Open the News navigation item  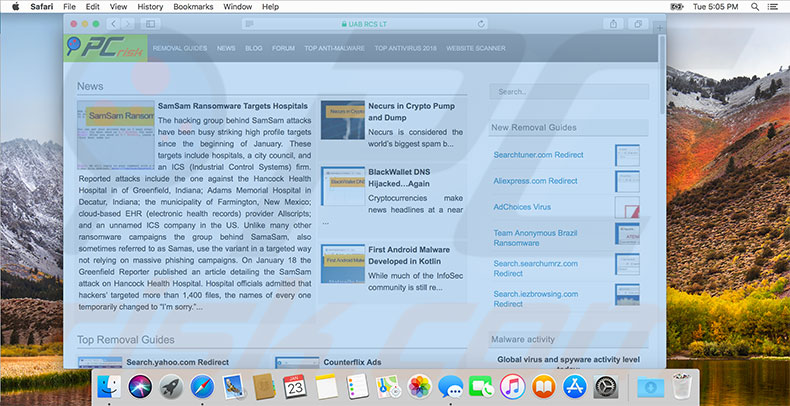click(226, 48)
